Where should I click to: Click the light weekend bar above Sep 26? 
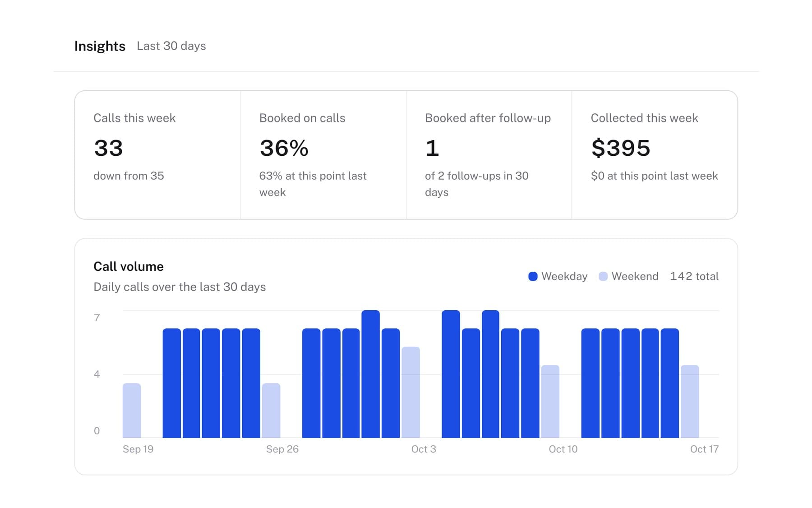[271, 410]
